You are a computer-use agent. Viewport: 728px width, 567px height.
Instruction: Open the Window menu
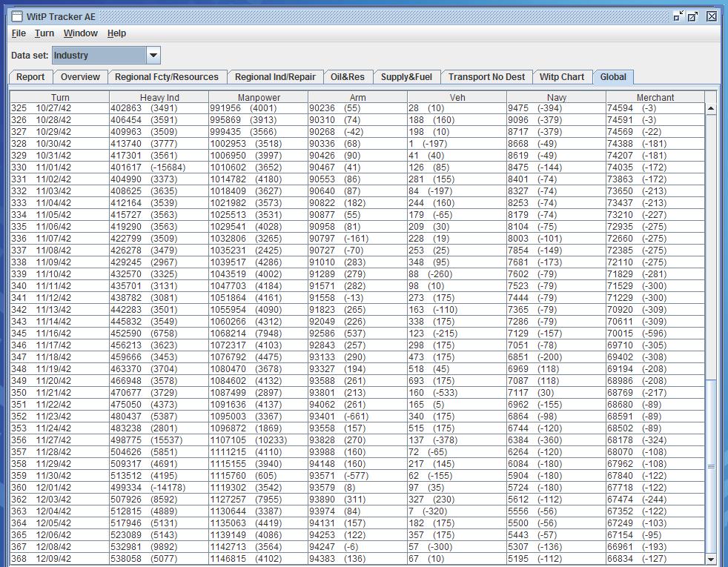click(x=80, y=33)
